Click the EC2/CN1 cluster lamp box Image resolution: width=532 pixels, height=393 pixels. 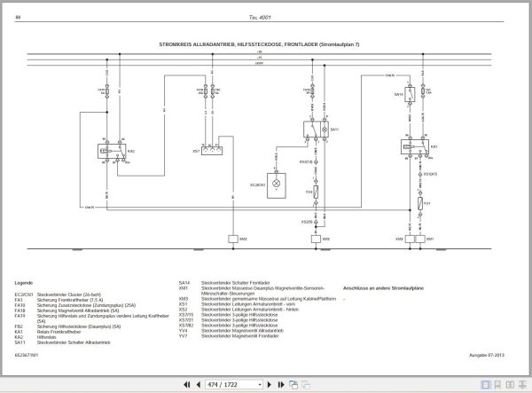[276, 185]
